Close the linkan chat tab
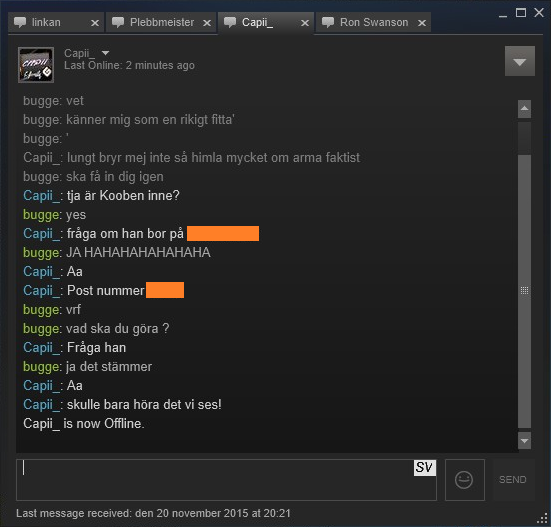This screenshot has width=551, height=527. [x=95, y=23]
